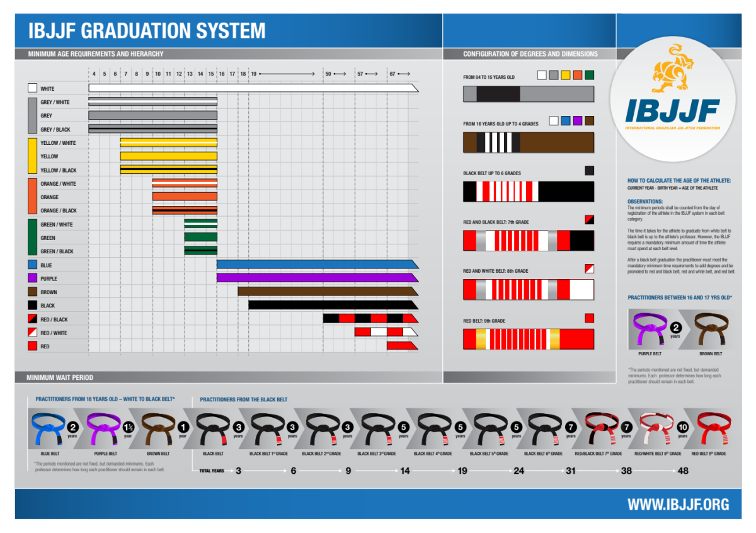
Task: Click the 'MINIMUM WAIT PERIOD' header
Action: click(60, 377)
